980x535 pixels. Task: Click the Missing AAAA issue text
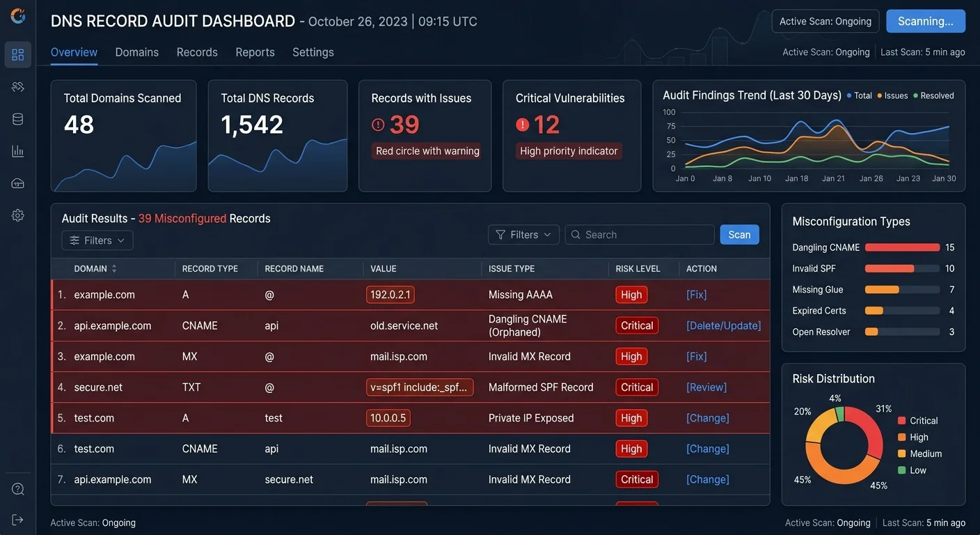[x=521, y=295]
